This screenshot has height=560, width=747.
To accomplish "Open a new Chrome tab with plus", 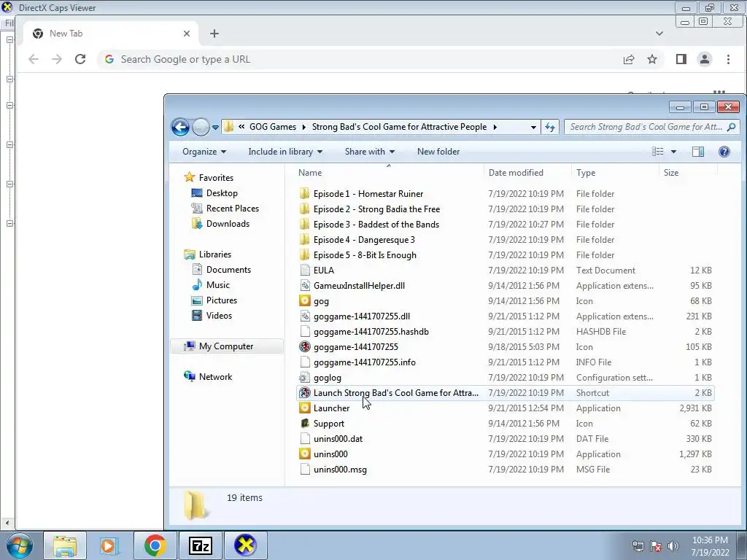I will coord(214,34).
